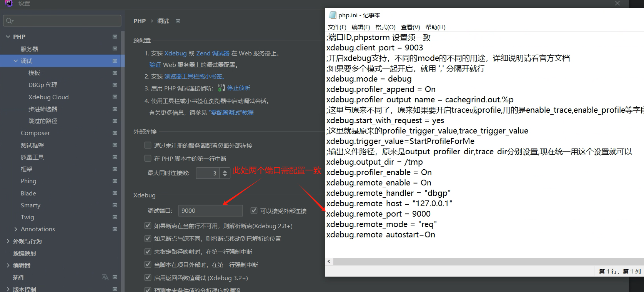Viewport: 644px width, 292px height.
Task: Click the project-level icon beside Phing
Action: [x=115, y=180]
